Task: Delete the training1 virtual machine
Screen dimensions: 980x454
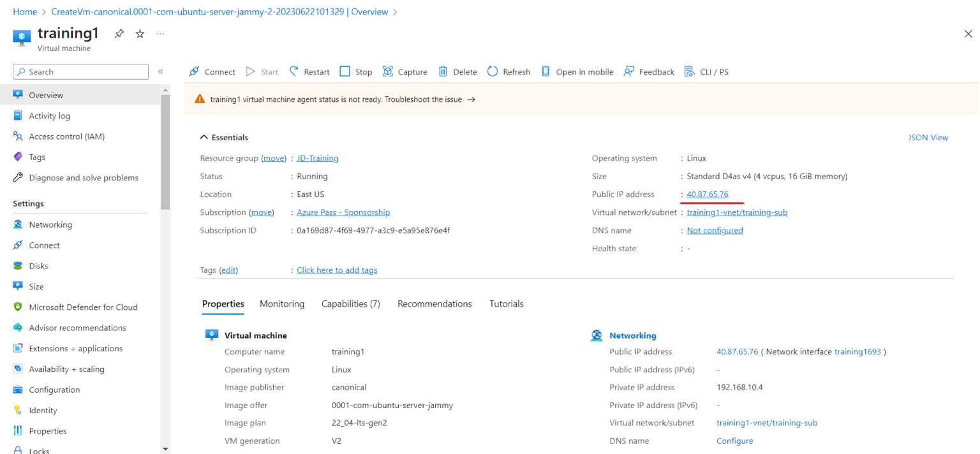Action: coord(457,71)
